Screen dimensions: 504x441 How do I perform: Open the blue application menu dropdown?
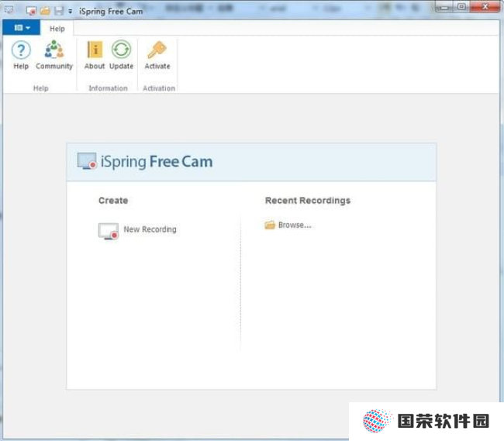[x=22, y=28]
